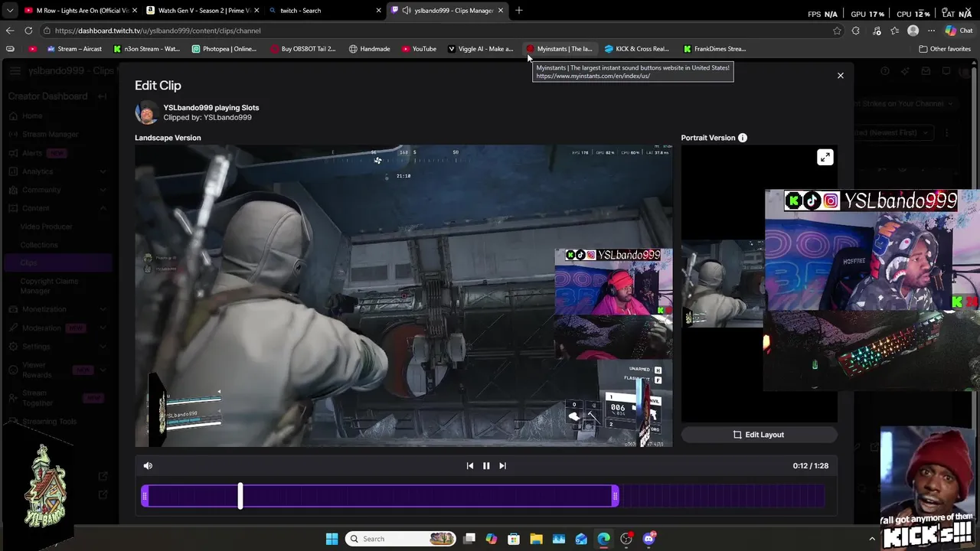Open the Buy OBSBOT Tail 2 bookmark
980x551 pixels.
pos(303,49)
